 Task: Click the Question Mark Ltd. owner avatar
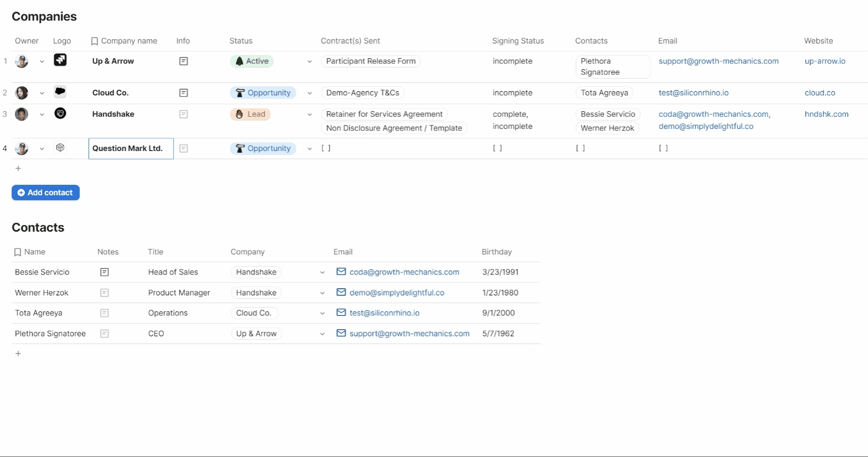[22, 148]
